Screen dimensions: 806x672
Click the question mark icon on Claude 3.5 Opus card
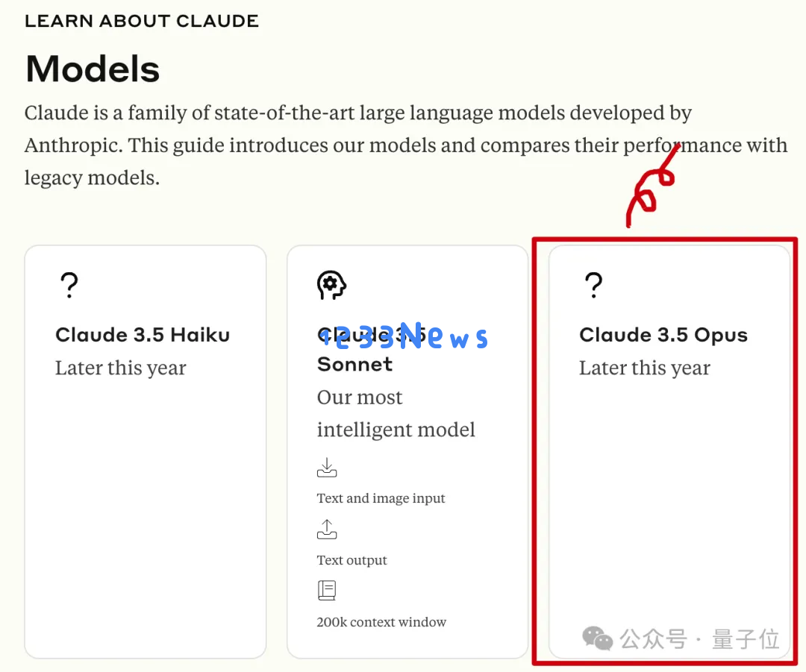coord(594,285)
